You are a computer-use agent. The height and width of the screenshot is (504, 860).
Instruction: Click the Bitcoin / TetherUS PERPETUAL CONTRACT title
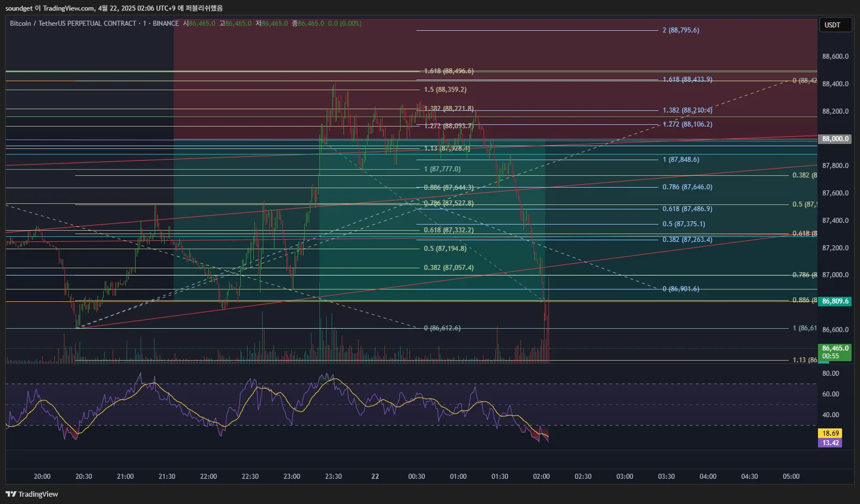(x=73, y=24)
